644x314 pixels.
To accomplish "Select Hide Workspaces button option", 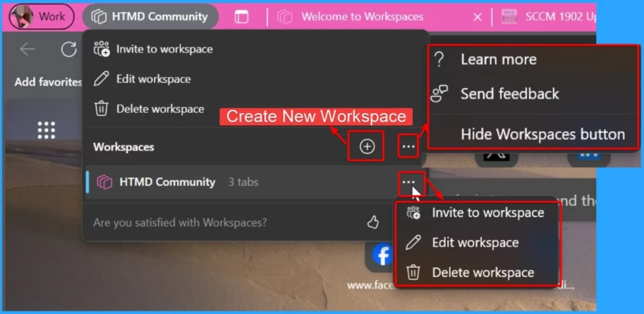I will [543, 134].
